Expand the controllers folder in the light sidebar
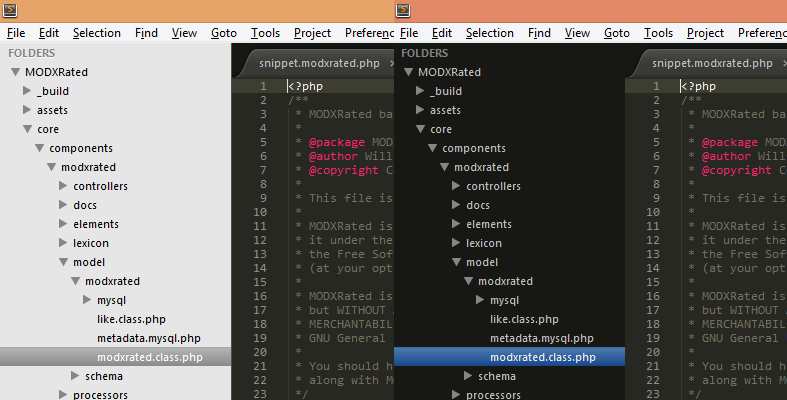Viewport: 787px width, 400px height. click(x=64, y=186)
